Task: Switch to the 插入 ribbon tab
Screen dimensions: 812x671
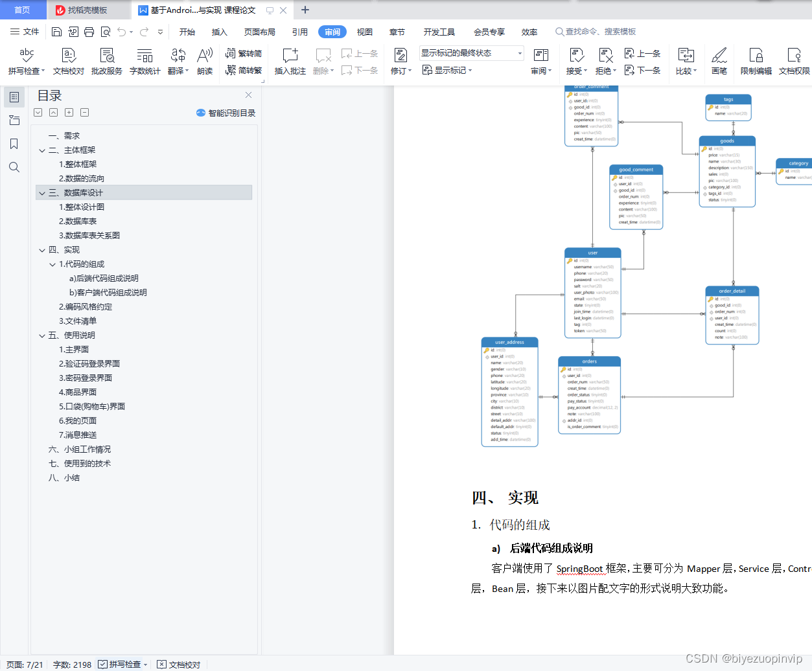Action: [x=220, y=30]
